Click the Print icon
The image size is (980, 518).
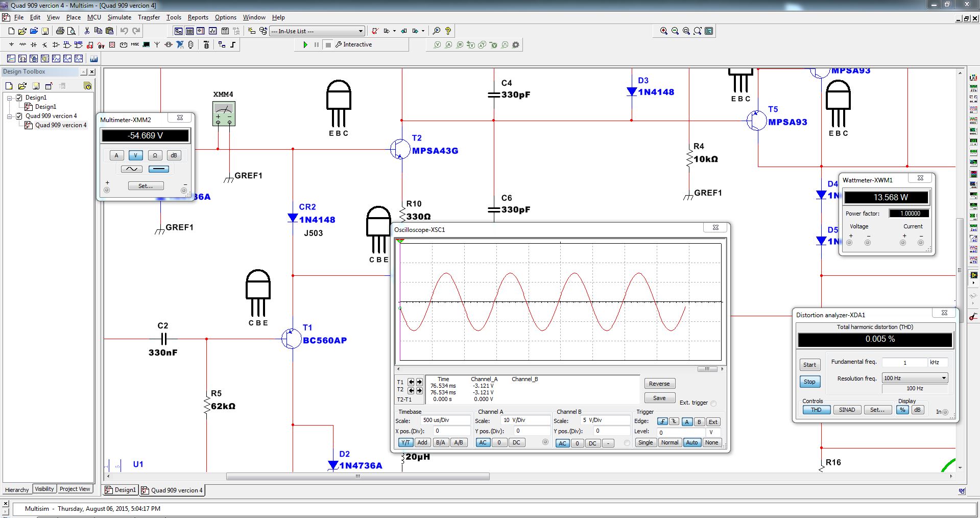coord(60,31)
